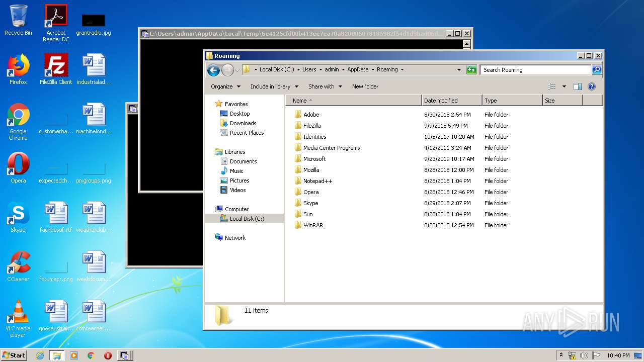Click the Search Roaming input field
The height and width of the screenshot is (362, 644).
pyautogui.click(x=535, y=70)
